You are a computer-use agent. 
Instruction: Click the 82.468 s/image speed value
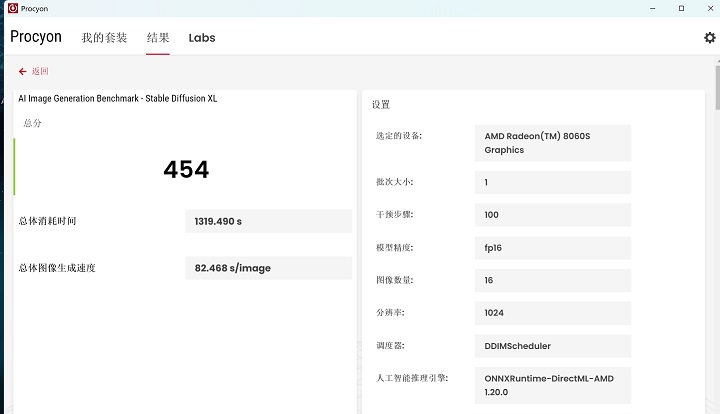[269, 268]
